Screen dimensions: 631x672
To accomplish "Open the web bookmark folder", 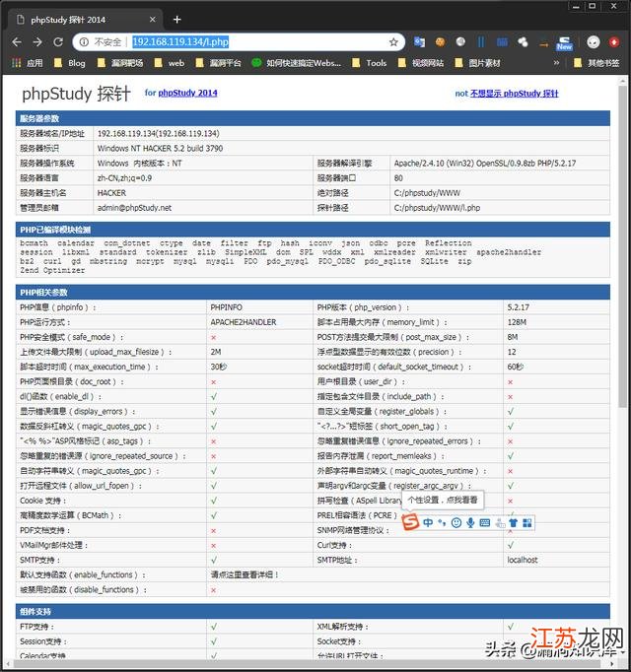I will coord(170,63).
